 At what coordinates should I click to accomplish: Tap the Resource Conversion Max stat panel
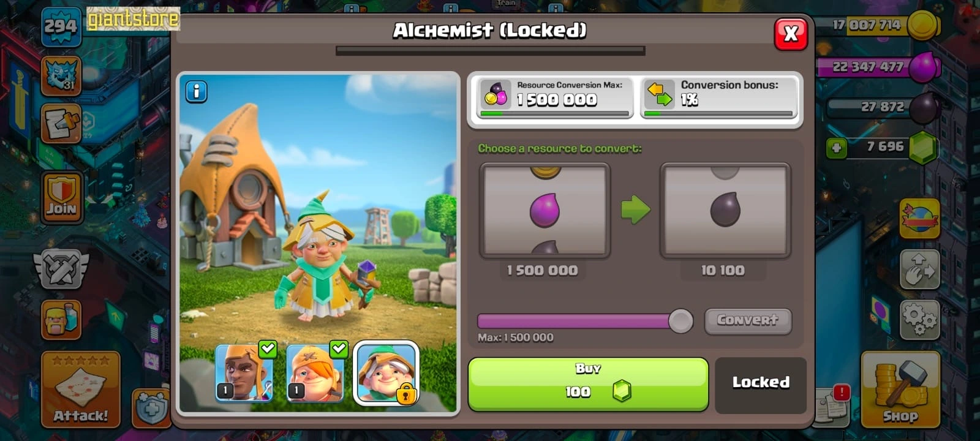[x=555, y=99]
